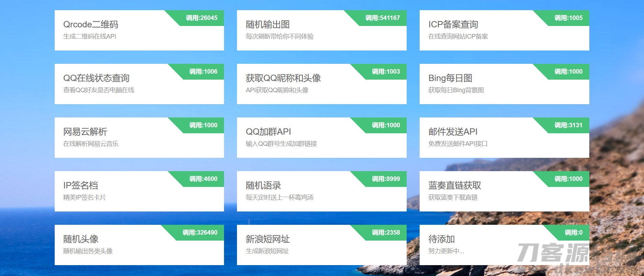Click the 调用:541167 green badge
The height and width of the screenshot is (276, 644).
tap(382, 18)
